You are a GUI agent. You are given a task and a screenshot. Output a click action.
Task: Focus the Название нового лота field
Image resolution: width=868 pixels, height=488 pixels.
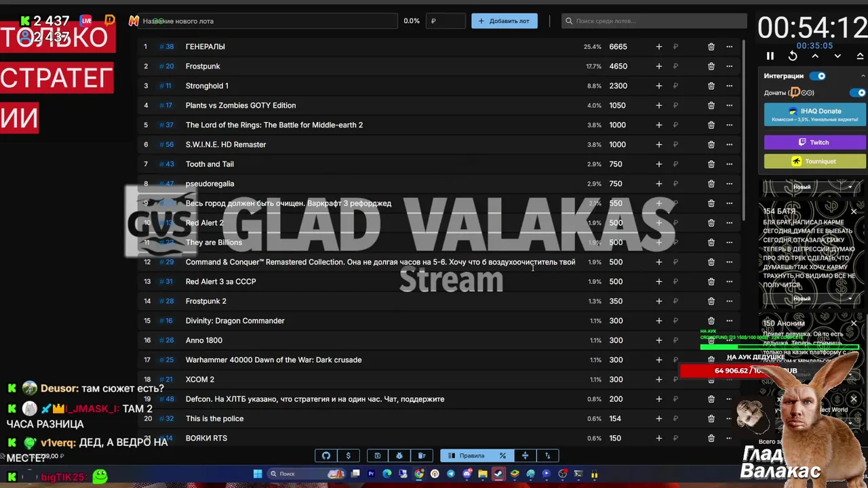click(x=268, y=21)
